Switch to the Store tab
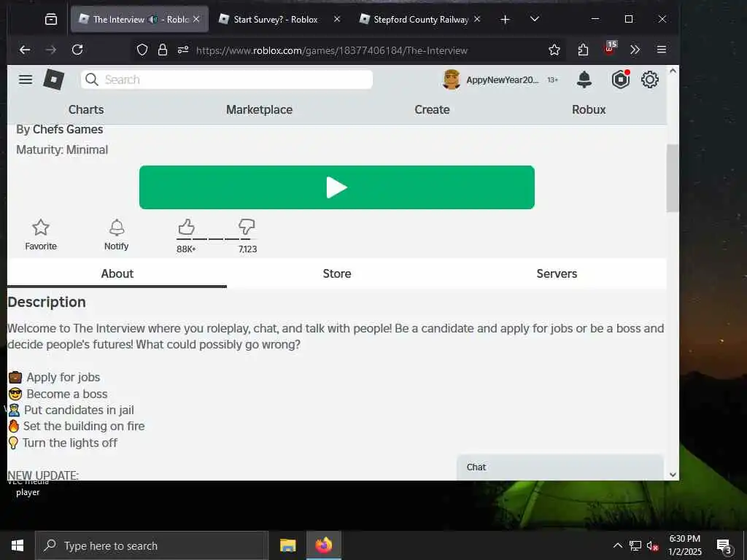 [x=337, y=274]
